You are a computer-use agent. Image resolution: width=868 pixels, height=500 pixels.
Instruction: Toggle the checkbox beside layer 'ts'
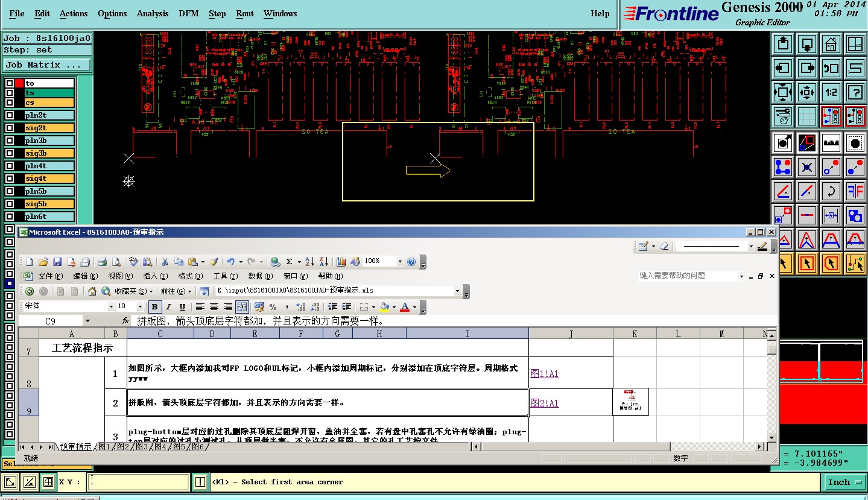(x=10, y=93)
